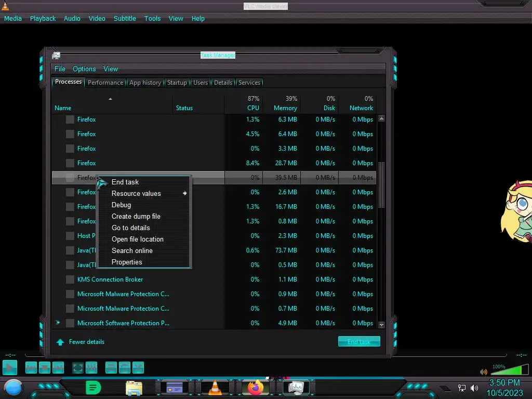Toggle VLC loop mode button
Image resolution: width=532 pixels, height=399 pixels.
click(x=125, y=367)
